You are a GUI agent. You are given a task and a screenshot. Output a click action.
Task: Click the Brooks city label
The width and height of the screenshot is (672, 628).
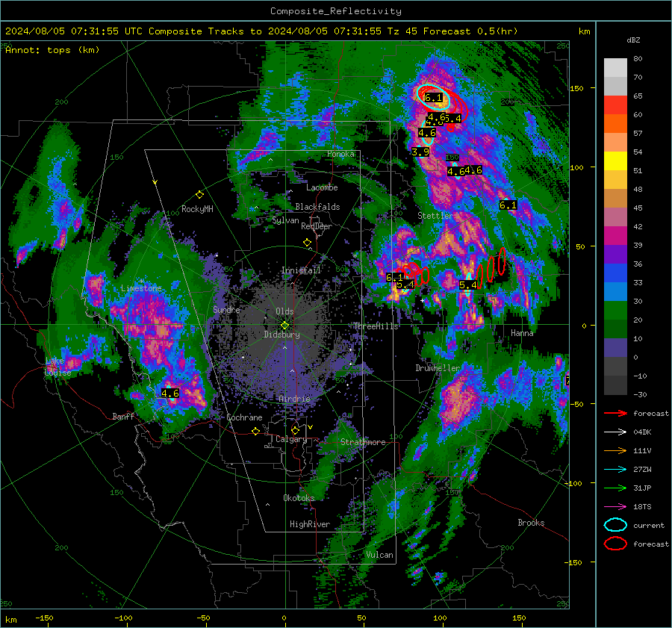point(531,523)
